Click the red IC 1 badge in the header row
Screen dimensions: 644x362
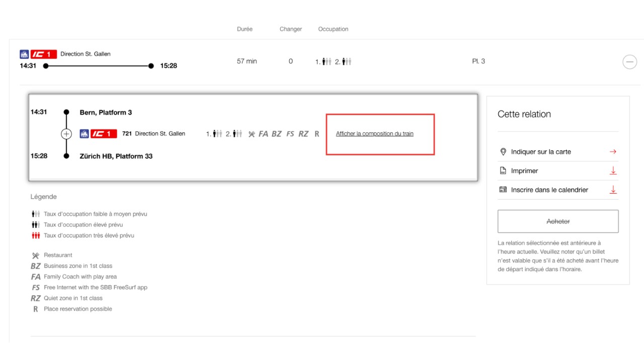tap(43, 54)
